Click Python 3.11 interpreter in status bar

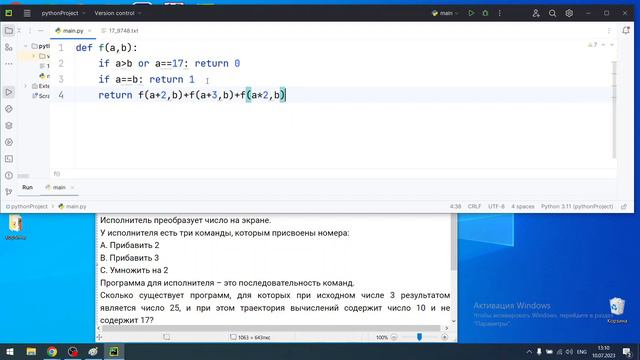[577, 207]
